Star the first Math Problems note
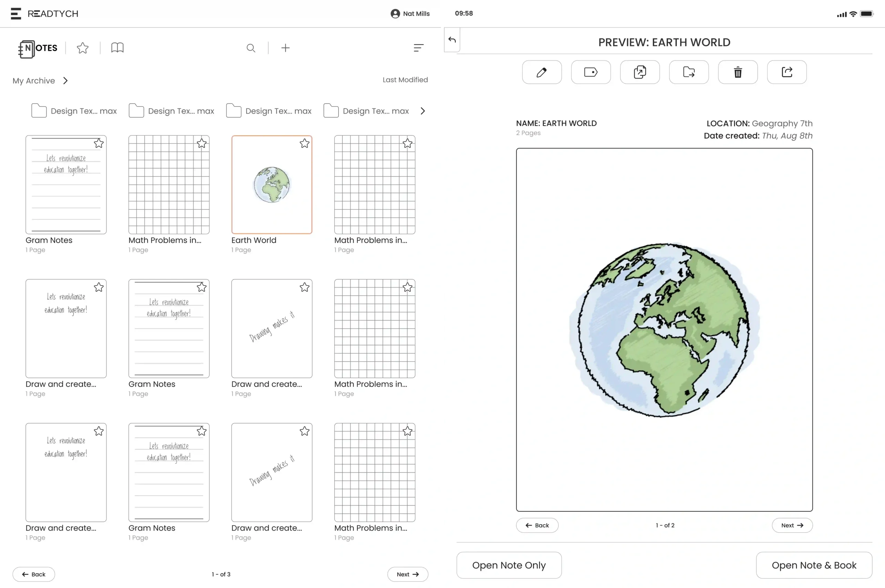 202,143
